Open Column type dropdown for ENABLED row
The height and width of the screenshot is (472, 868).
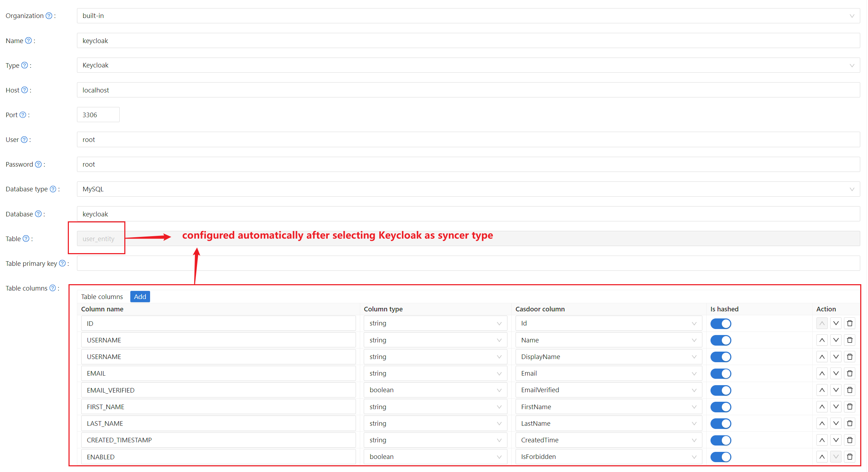[x=435, y=457]
